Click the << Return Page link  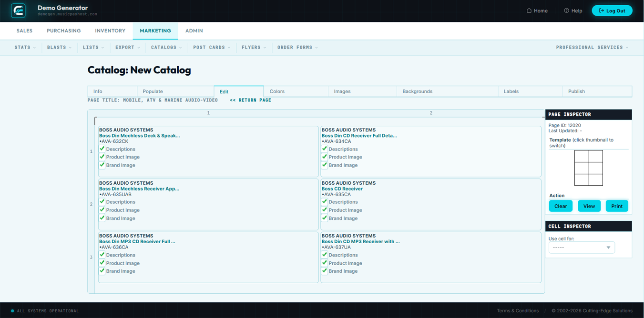(x=250, y=100)
